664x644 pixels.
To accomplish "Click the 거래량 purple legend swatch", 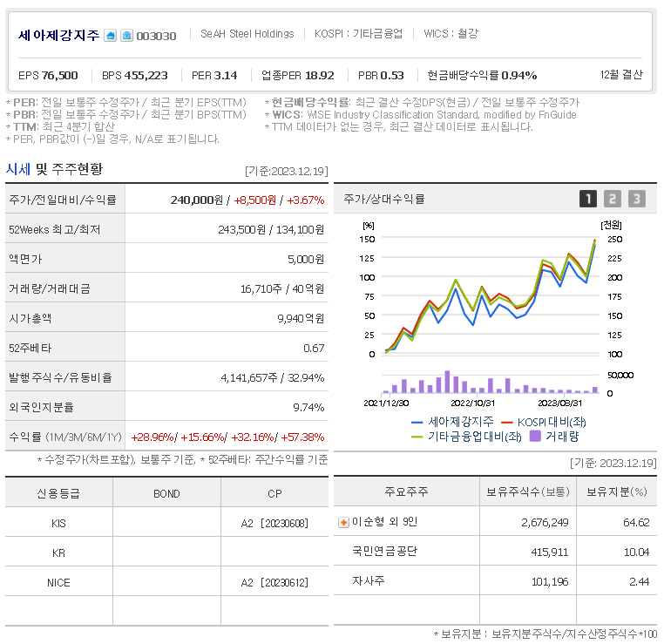I will (x=535, y=436).
